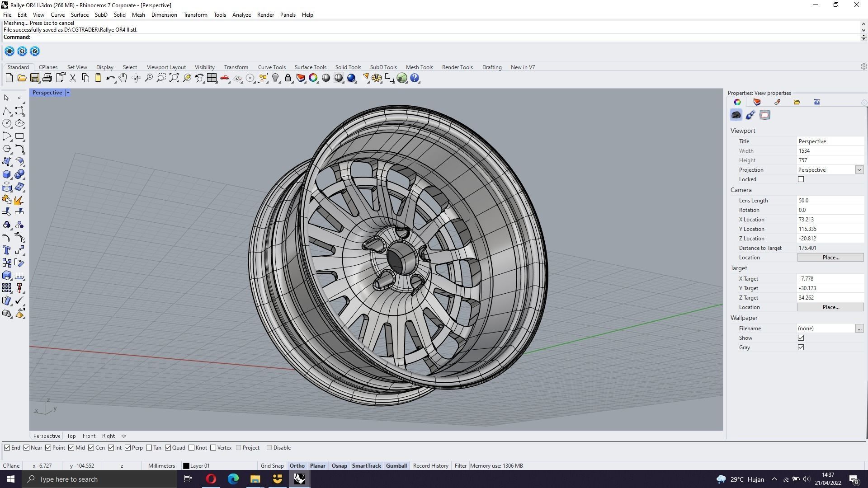Click the Lens Length input field

pyautogui.click(x=830, y=201)
